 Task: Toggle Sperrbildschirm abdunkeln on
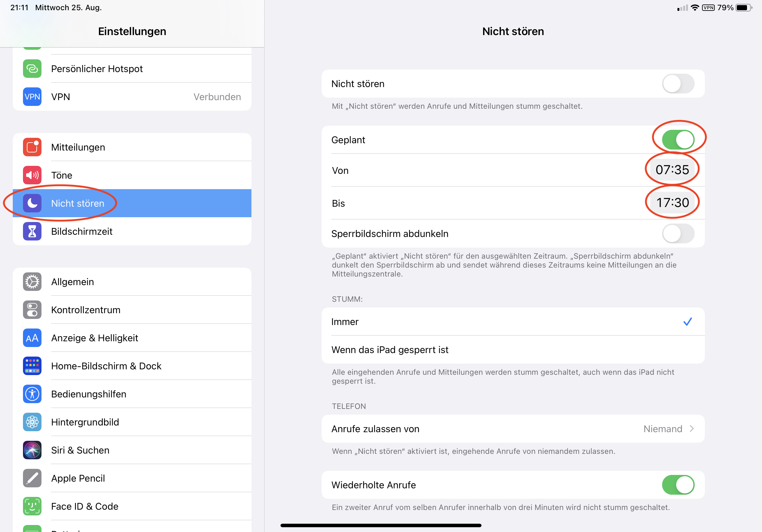[678, 234]
